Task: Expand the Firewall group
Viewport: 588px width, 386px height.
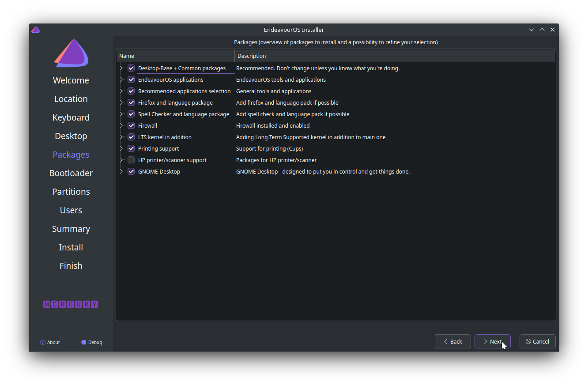Action: (x=121, y=125)
